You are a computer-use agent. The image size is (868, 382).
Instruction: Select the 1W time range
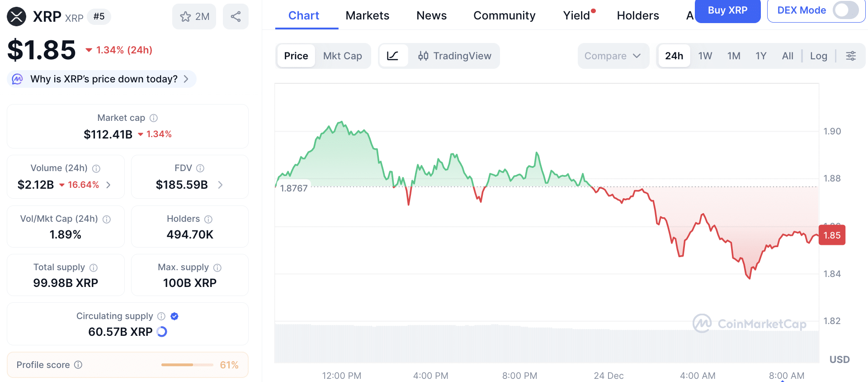pyautogui.click(x=705, y=56)
